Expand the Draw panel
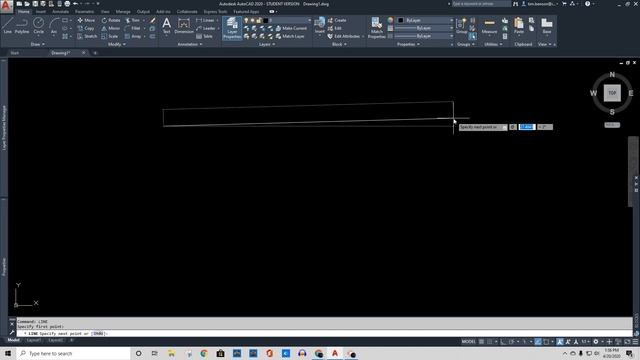Screen dimensions: 640x360 pyautogui.click(x=38, y=44)
